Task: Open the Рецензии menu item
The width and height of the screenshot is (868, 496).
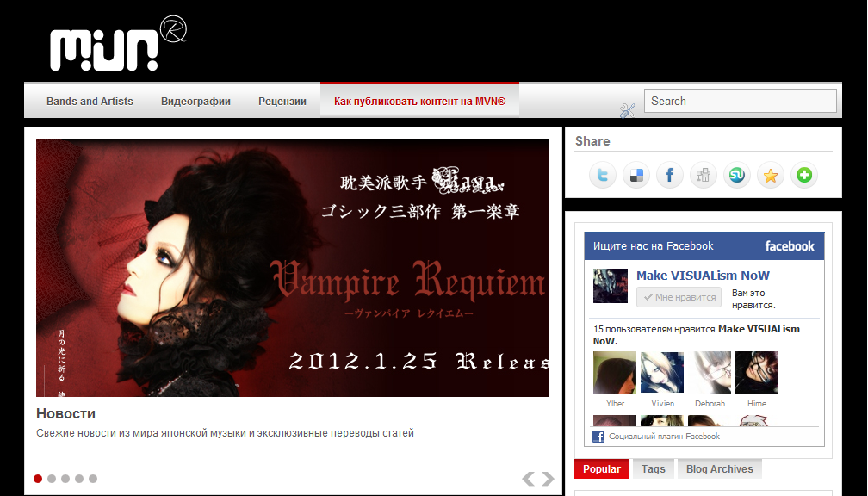Action: (x=282, y=102)
